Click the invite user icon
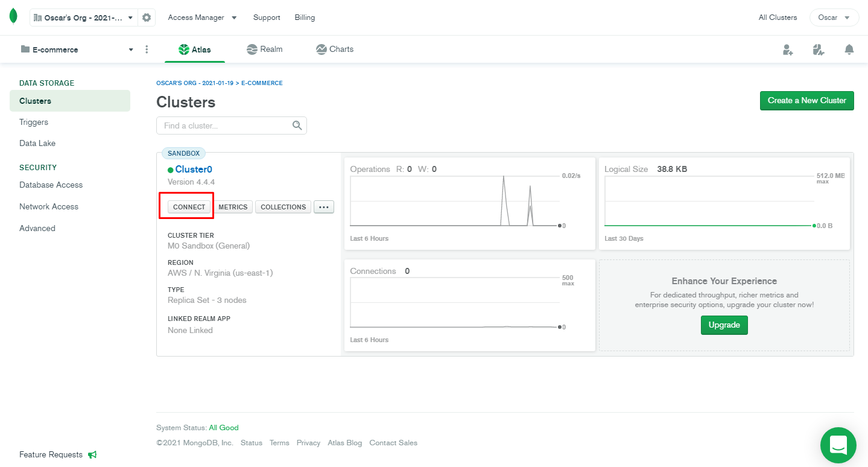 coord(788,49)
